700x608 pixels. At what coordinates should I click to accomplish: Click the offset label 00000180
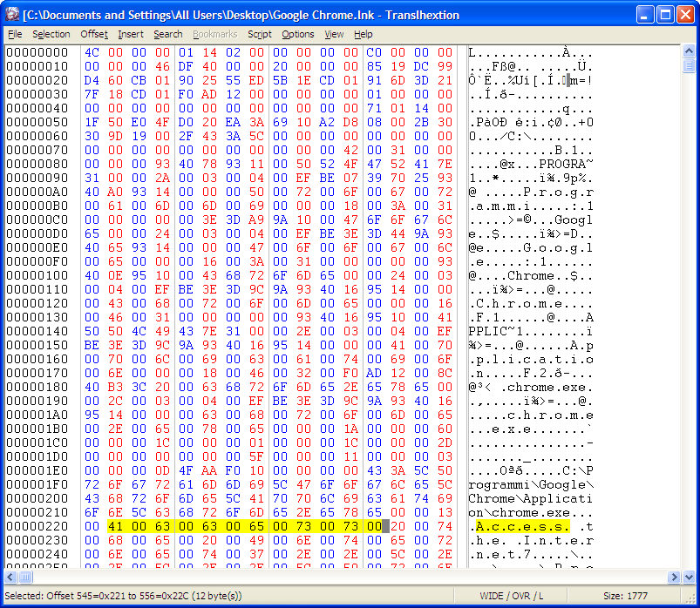(x=37, y=388)
